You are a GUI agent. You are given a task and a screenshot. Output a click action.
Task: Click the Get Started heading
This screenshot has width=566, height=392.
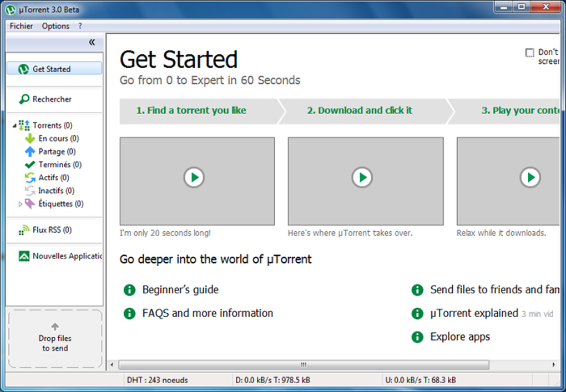179,59
